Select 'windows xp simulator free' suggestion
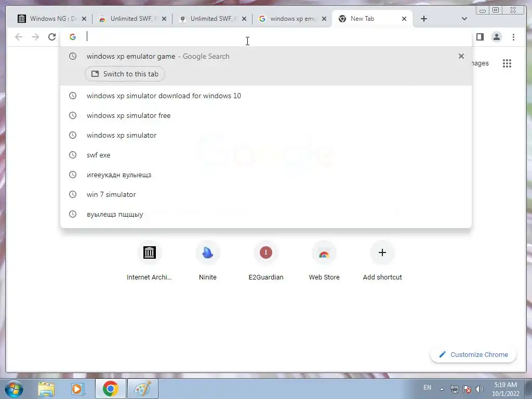Viewport: 532px width, 399px height. point(266,115)
